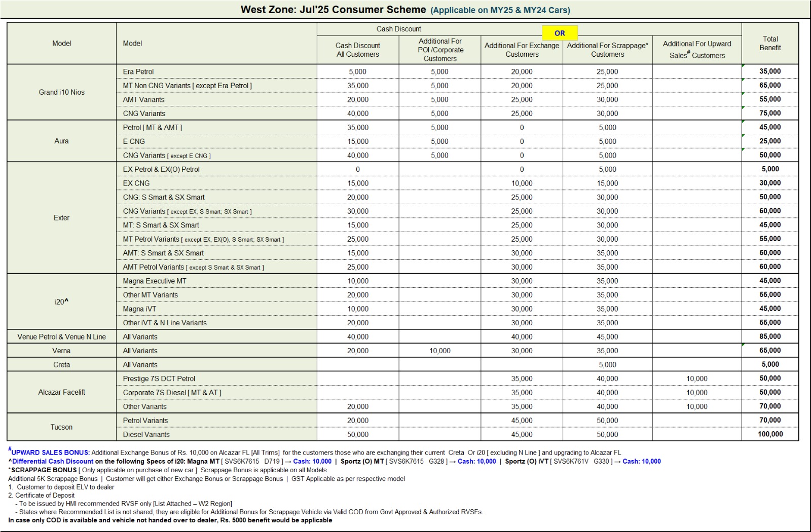811x532 pixels.
Task: Click the 'Exter' model cell
Action: tap(62, 218)
